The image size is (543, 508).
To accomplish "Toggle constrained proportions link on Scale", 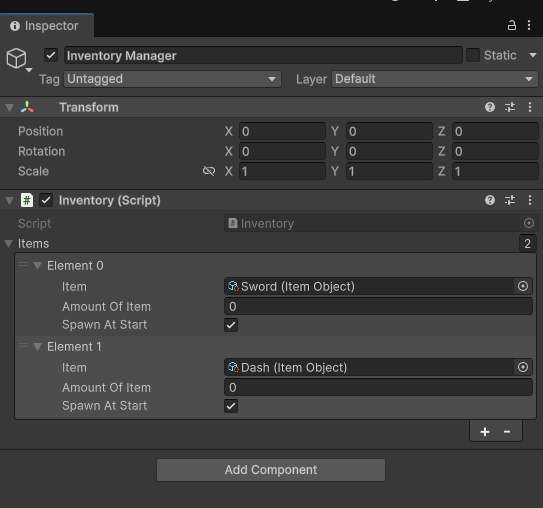I will click(209, 171).
